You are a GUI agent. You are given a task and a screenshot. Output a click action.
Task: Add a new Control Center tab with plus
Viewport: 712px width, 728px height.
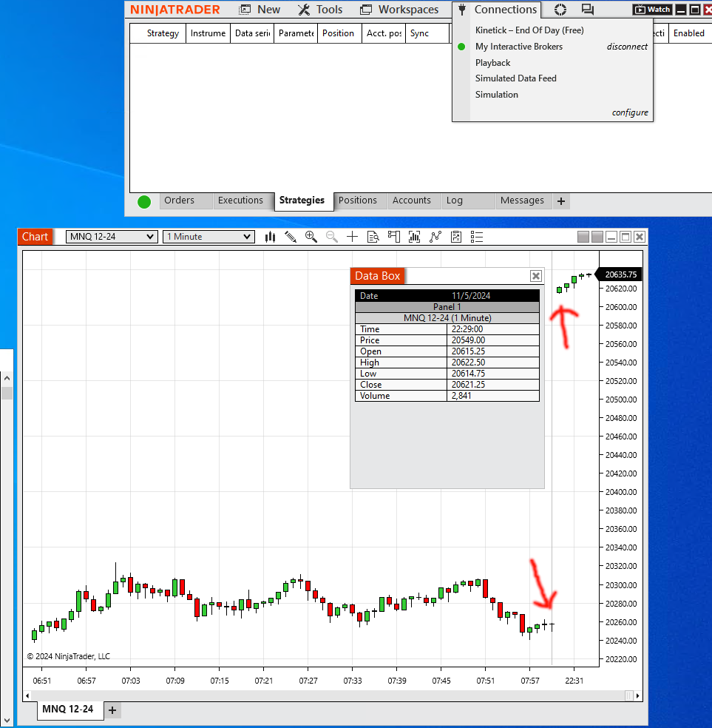[561, 201]
